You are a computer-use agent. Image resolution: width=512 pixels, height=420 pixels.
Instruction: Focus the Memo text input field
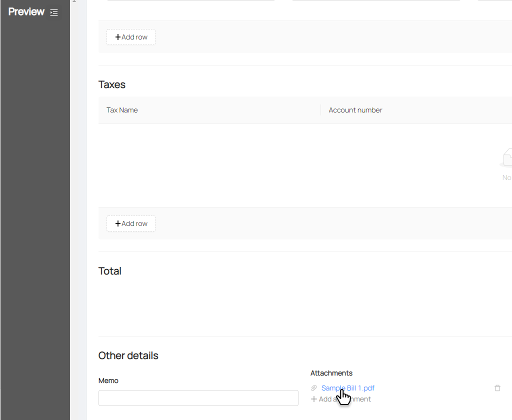point(198,398)
